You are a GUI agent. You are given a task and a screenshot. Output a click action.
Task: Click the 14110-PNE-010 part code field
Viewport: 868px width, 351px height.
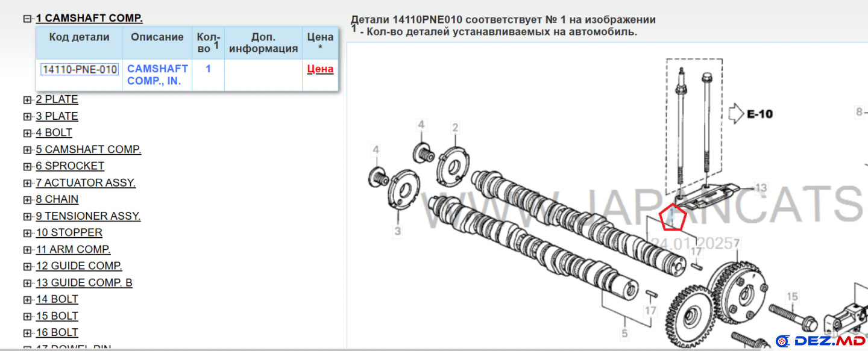[x=80, y=69]
